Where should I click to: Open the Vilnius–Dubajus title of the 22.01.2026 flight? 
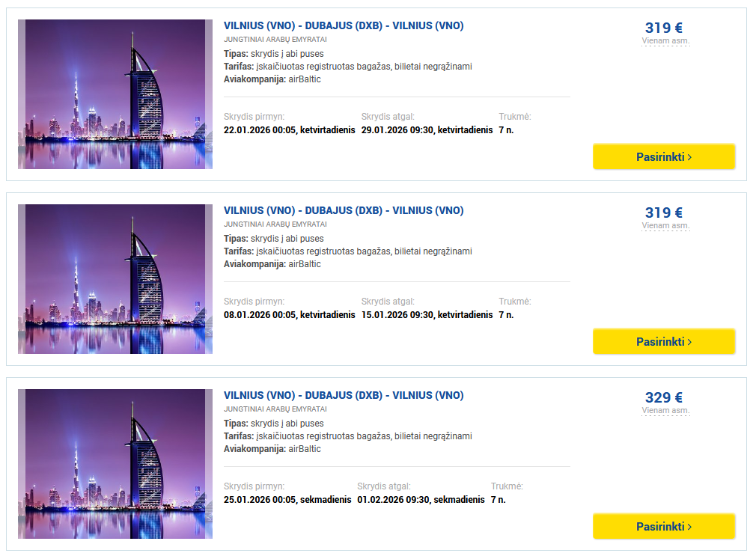pos(344,25)
